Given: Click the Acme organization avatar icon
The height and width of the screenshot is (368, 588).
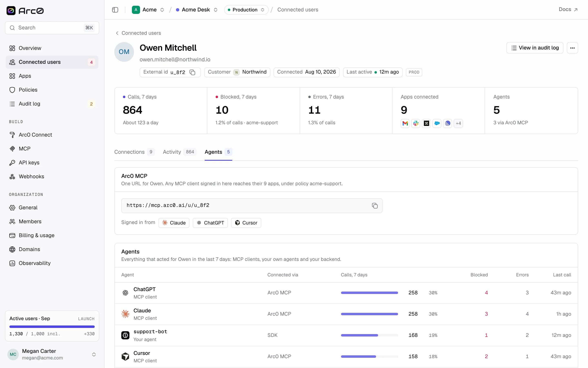Looking at the screenshot, I should pyautogui.click(x=136, y=10).
